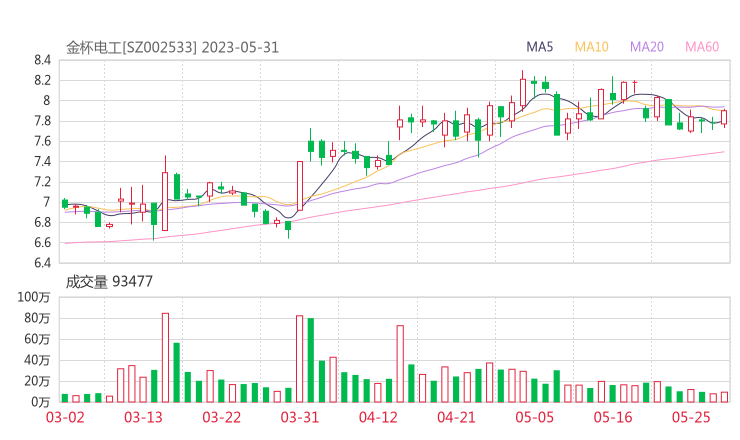Click the 6.4 price axis label

pyautogui.click(x=42, y=262)
